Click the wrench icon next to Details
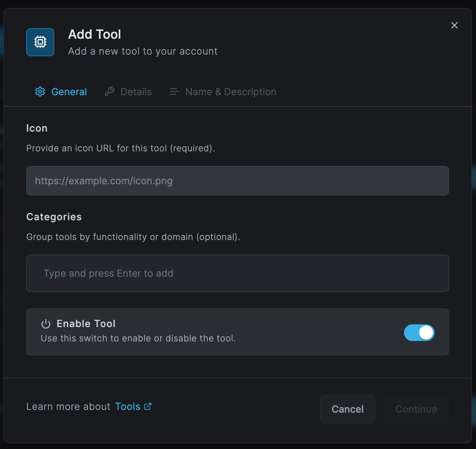The image size is (476, 449). [x=110, y=91]
